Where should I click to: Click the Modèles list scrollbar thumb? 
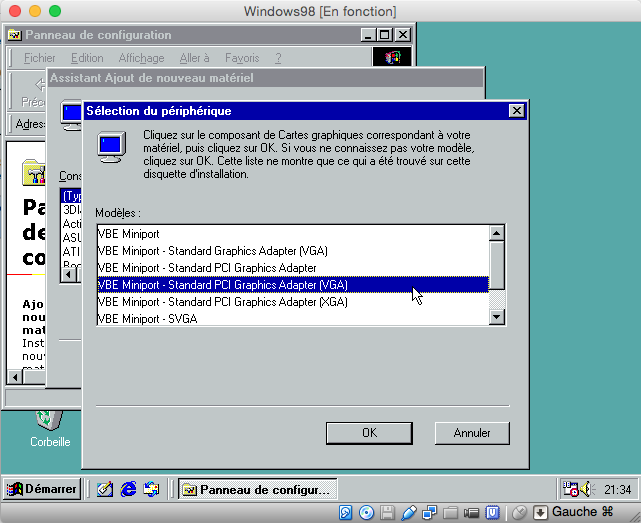click(497, 265)
